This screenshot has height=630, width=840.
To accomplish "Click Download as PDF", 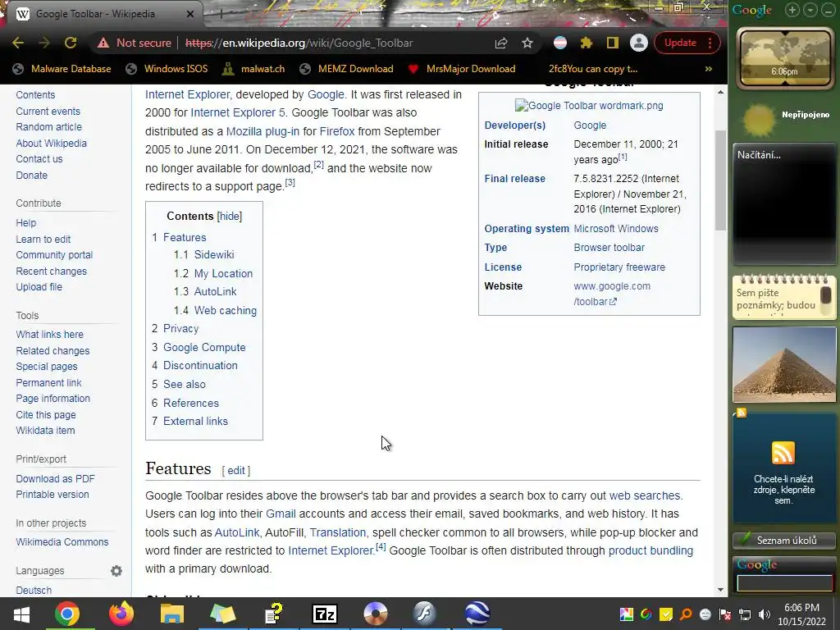I will pos(55,478).
